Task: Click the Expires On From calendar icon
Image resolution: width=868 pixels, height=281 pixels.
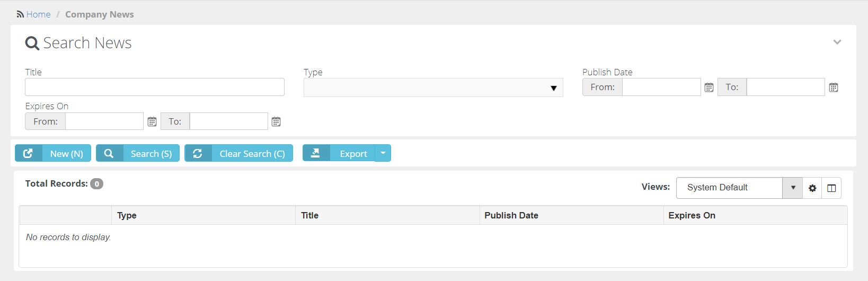Action: coord(152,122)
